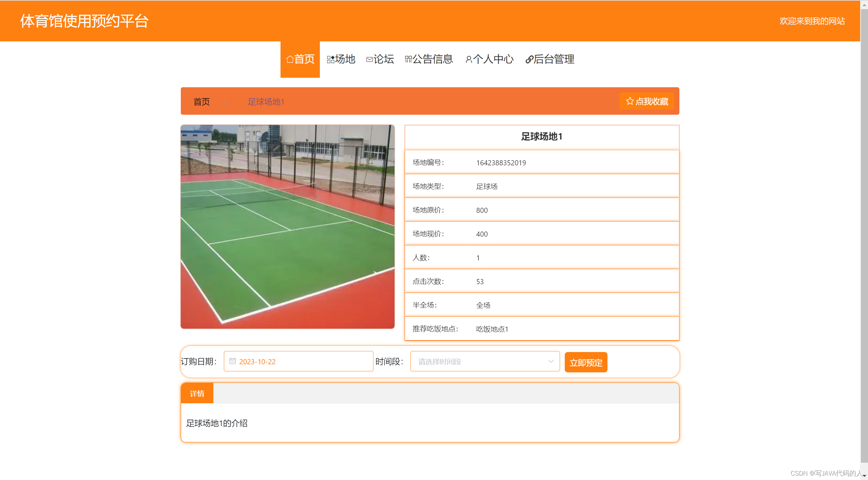
Task: Switch to the 详情 tab
Action: tap(197, 393)
